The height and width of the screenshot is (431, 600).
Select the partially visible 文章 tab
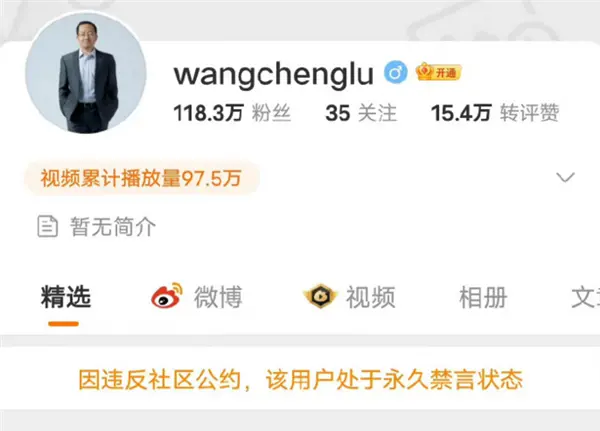585,297
